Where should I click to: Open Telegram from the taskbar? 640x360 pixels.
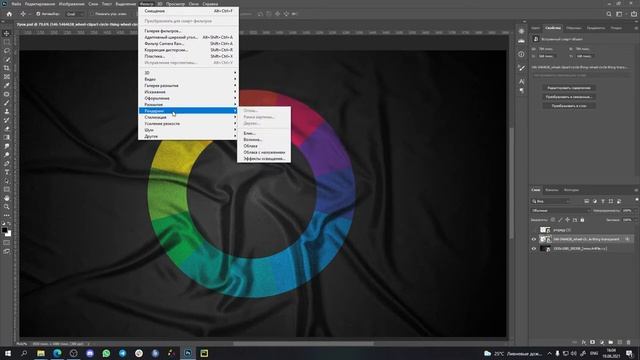tap(122, 353)
